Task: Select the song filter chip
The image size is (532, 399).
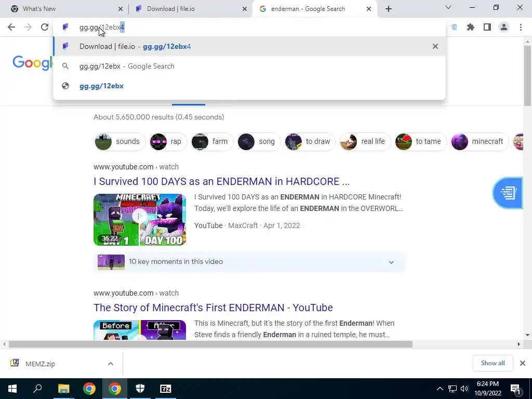Action: [x=259, y=141]
